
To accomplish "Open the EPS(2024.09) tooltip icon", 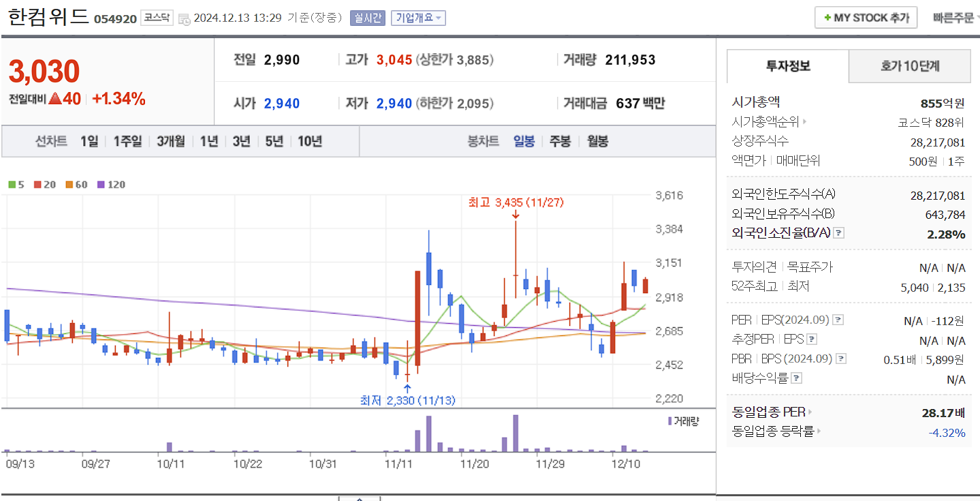I will tap(837, 321).
